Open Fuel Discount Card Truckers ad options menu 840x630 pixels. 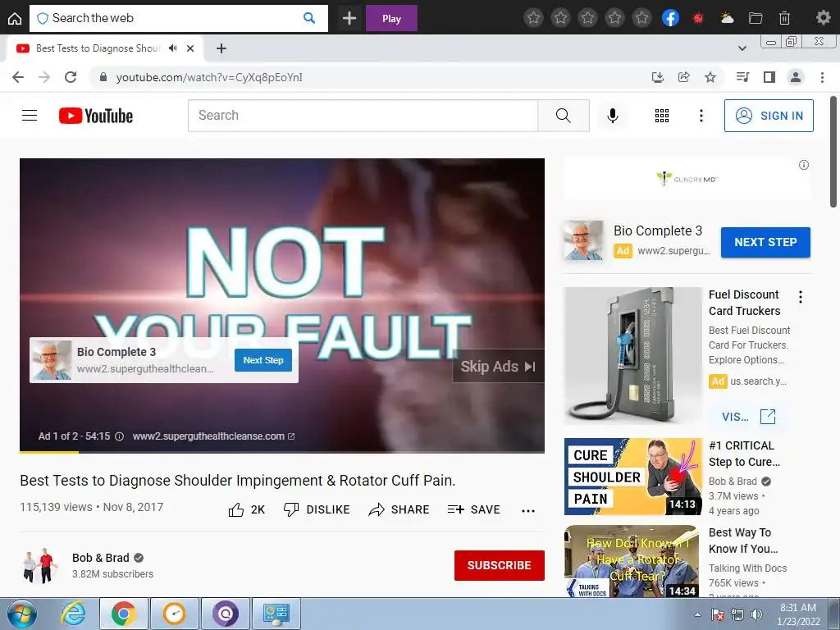click(801, 297)
